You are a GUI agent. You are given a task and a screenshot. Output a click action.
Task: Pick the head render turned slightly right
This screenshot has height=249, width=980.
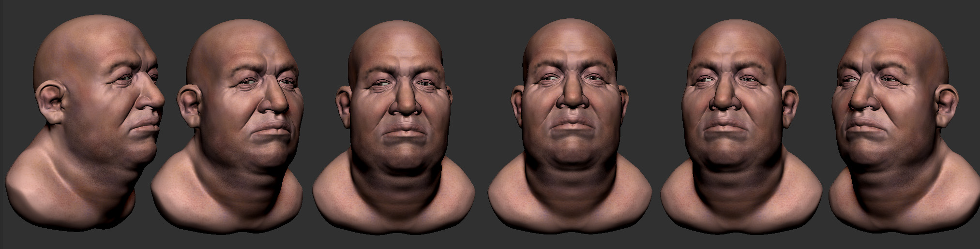click(x=393, y=128)
